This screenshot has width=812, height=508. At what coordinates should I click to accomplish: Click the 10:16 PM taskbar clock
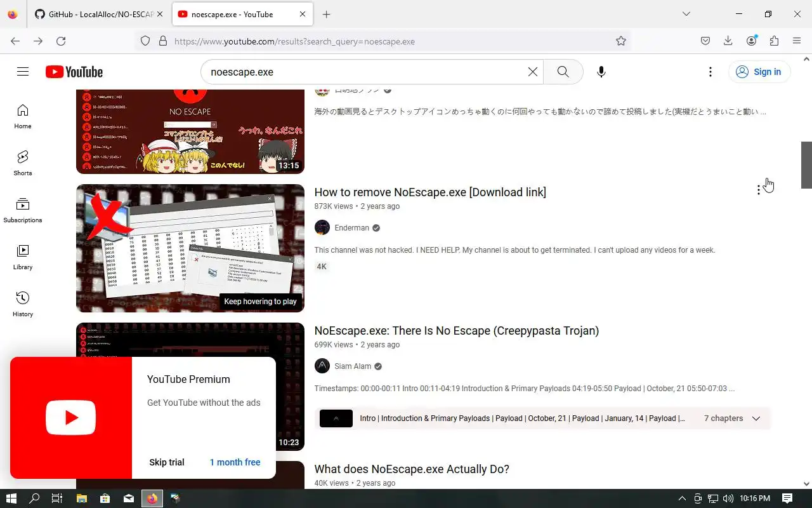click(755, 498)
